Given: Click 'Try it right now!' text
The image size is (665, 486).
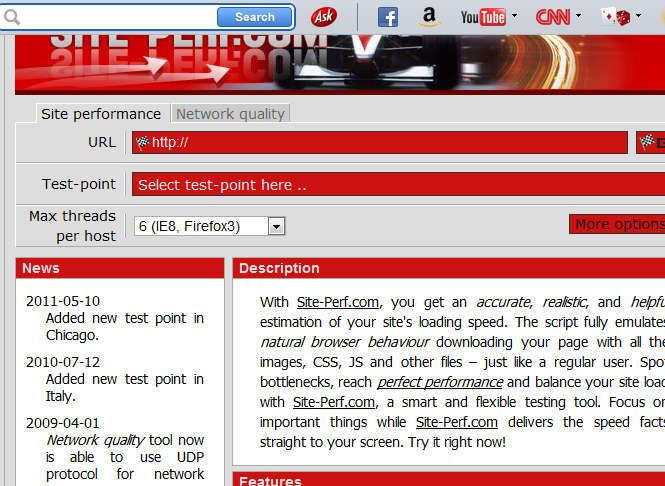Looking at the screenshot, I should pos(457,442).
